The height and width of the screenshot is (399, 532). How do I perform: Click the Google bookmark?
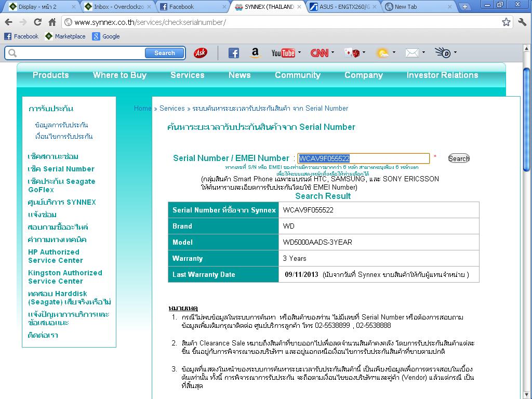click(x=106, y=36)
